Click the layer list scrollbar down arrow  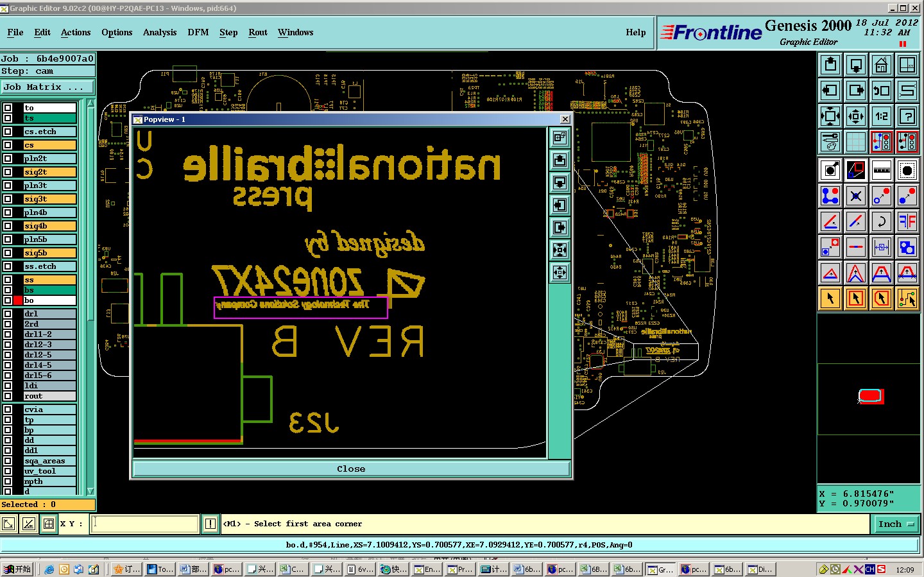coord(90,491)
